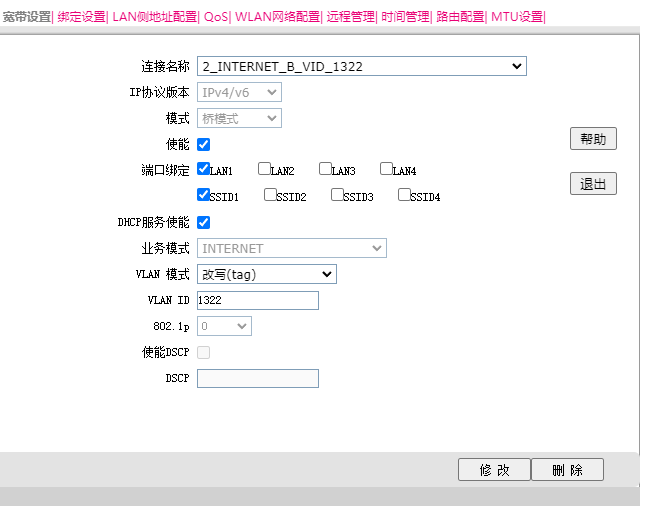This screenshot has height=506, width=646.
Task: Check the SSID3 binding checkbox
Action: 337,195
